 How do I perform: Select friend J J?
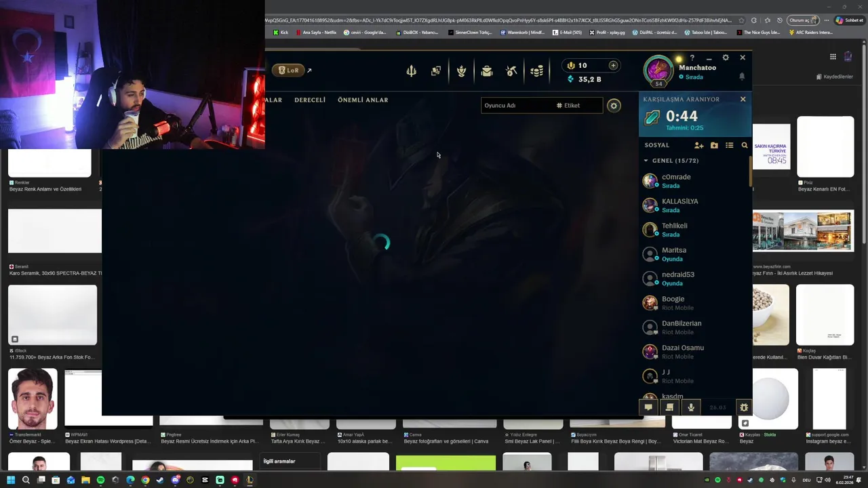click(x=694, y=376)
